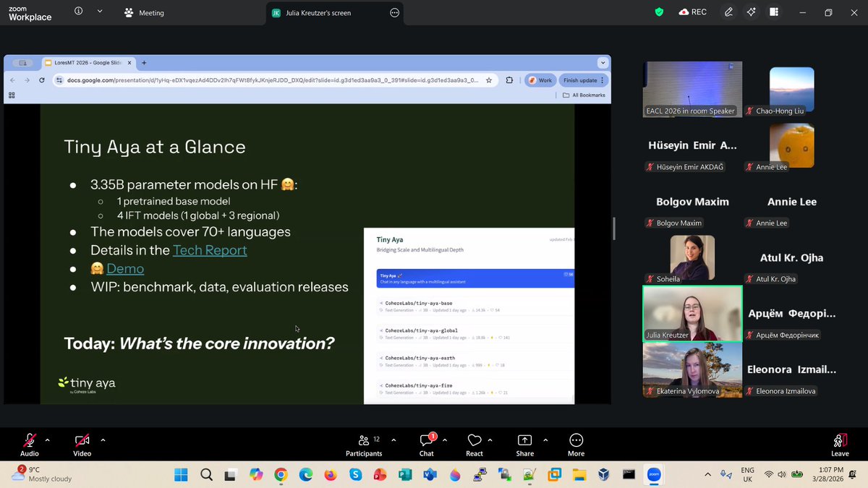Open Firefox from the taskbar
868x488 pixels.
pyautogui.click(x=330, y=474)
